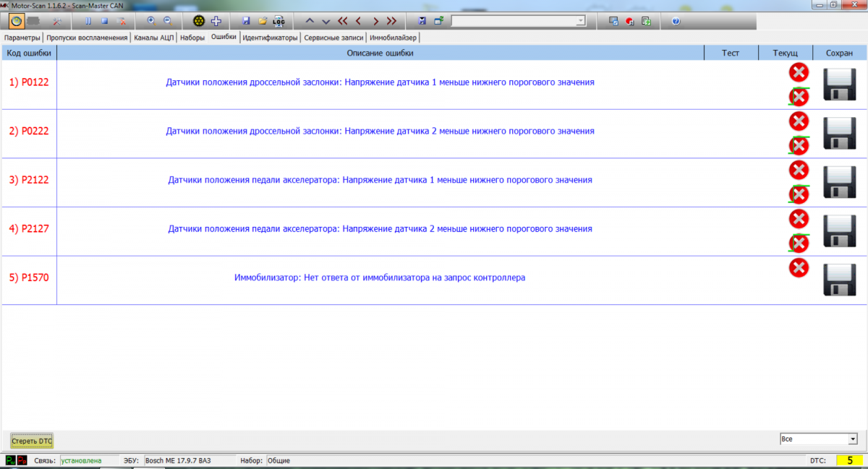868x469 pixels.
Task: Click the Тест column header
Action: pos(731,53)
